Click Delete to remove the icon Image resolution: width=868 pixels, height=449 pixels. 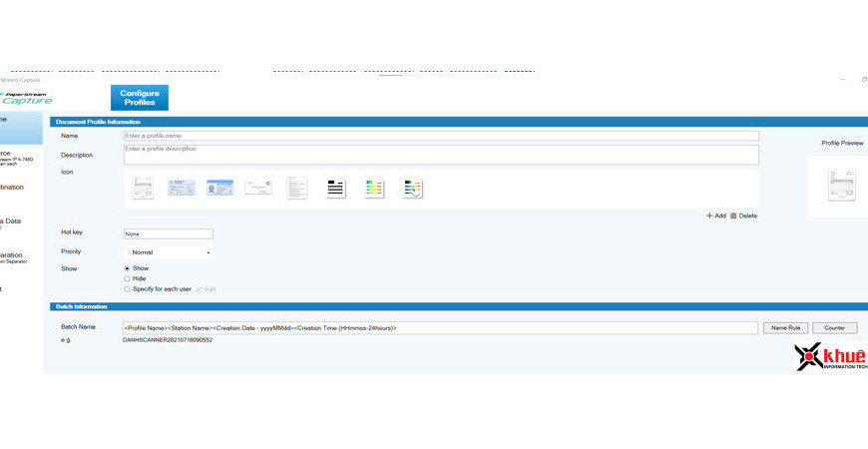coord(743,216)
